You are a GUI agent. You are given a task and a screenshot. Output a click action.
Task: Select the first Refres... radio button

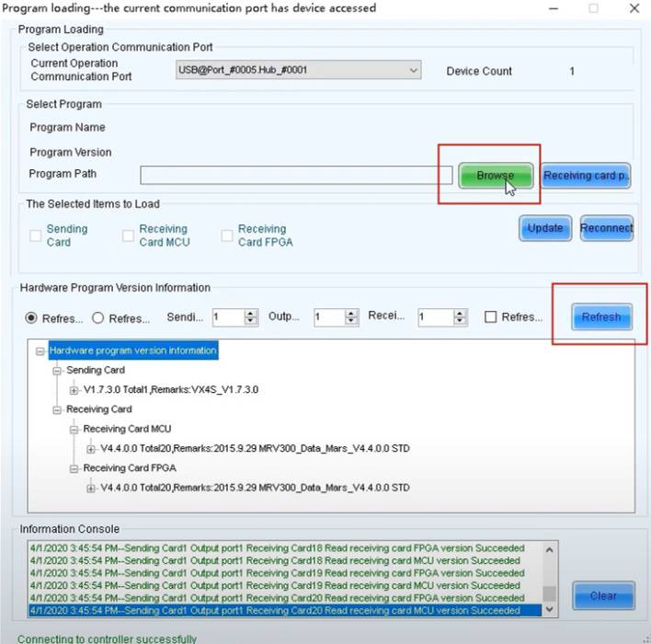31,317
